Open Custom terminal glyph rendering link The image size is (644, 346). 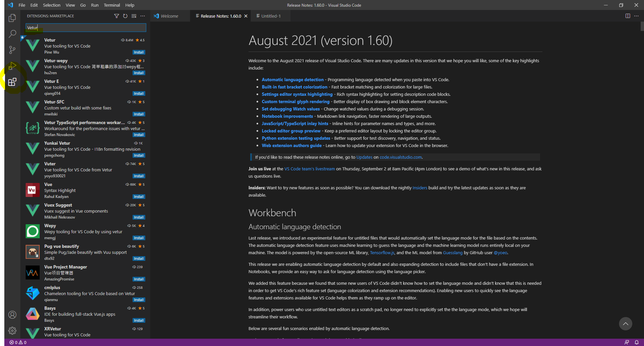click(296, 101)
